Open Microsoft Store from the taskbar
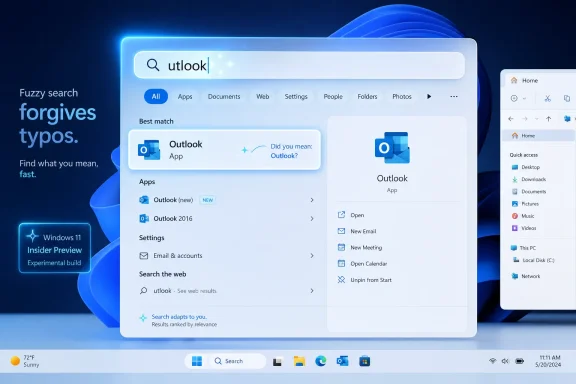The width and height of the screenshot is (576, 384). (364, 361)
